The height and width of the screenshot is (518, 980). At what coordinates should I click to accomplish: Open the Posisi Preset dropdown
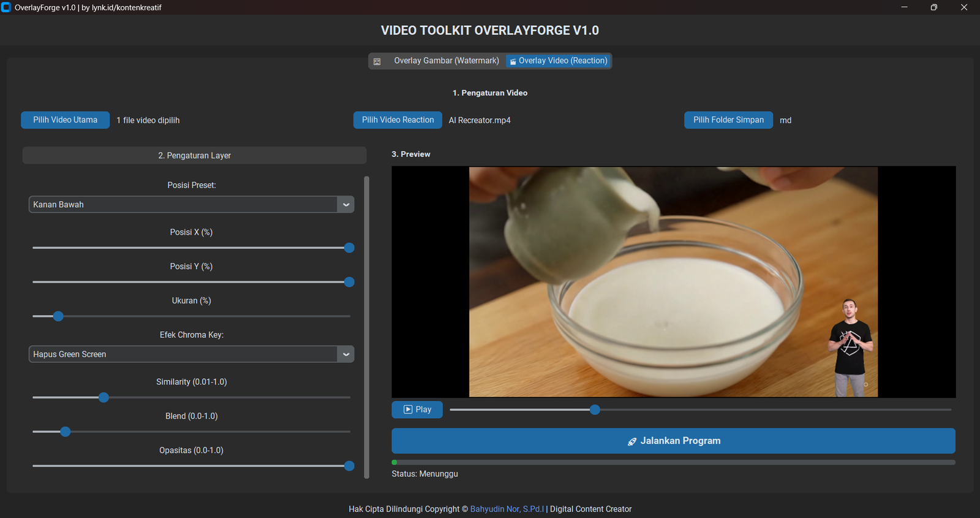(191, 205)
